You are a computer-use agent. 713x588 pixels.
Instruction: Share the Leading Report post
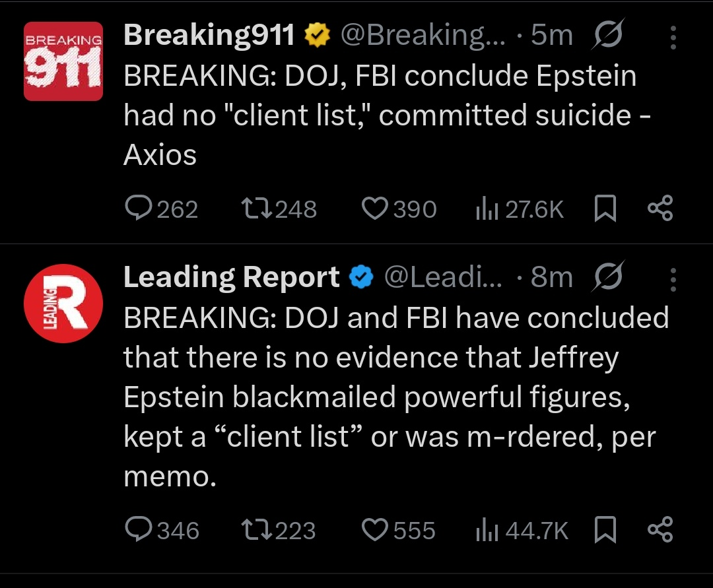click(x=660, y=531)
